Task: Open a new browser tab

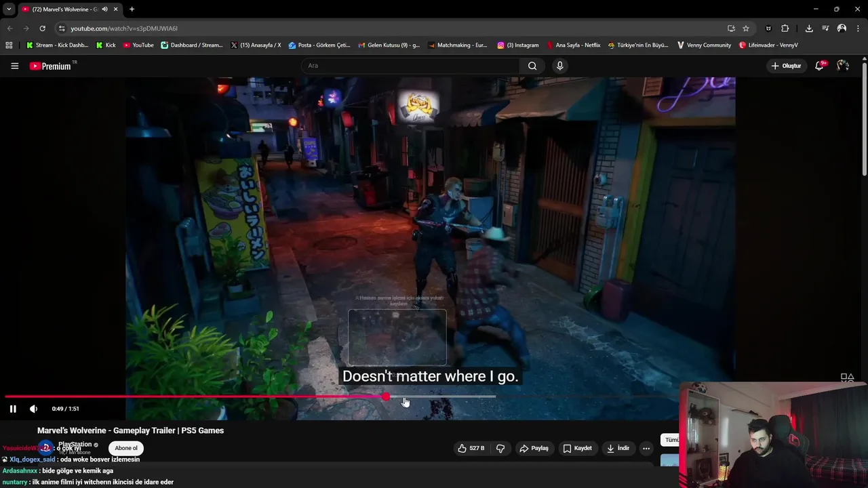Action: [132, 9]
